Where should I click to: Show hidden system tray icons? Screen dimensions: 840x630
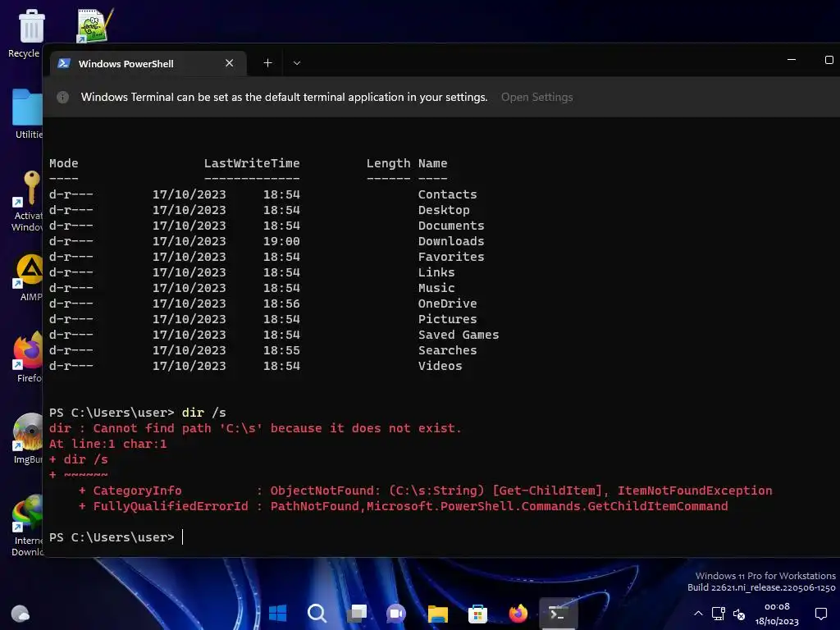[699, 614]
